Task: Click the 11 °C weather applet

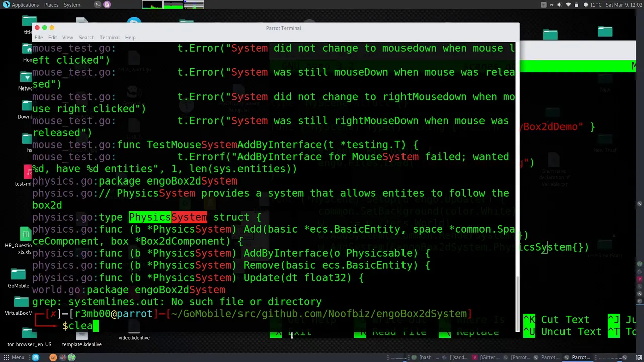Action: 592,5
